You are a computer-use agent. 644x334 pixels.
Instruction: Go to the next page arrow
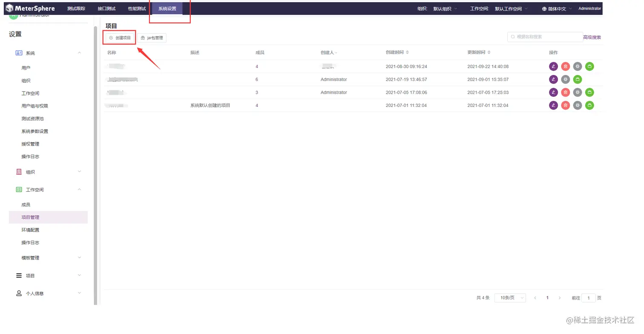[x=560, y=298]
